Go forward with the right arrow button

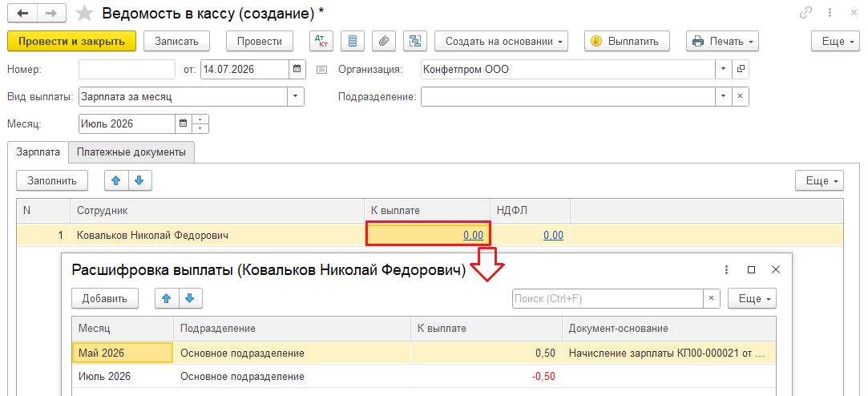(x=51, y=14)
